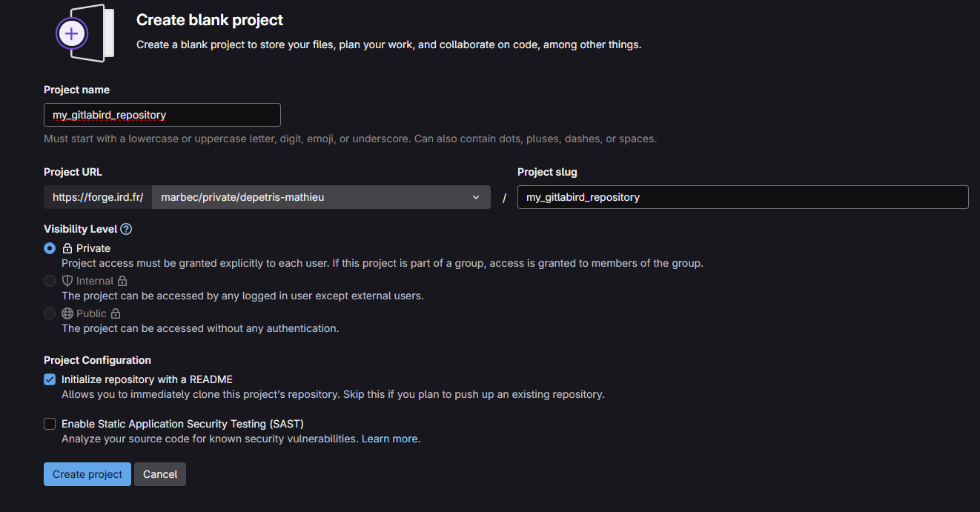The width and height of the screenshot is (980, 512).
Task: Open the marbec/private/depetris-mathieu namespace dropdown
Action: click(x=320, y=197)
